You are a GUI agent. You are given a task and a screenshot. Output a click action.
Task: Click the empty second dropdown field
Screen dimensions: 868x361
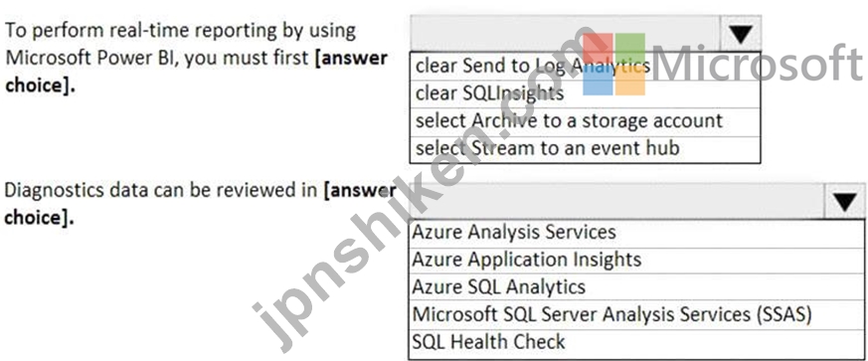617,202
